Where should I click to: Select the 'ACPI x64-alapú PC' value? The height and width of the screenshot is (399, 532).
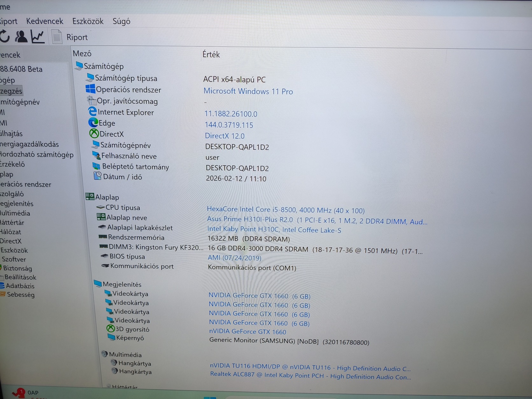click(x=234, y=80)
